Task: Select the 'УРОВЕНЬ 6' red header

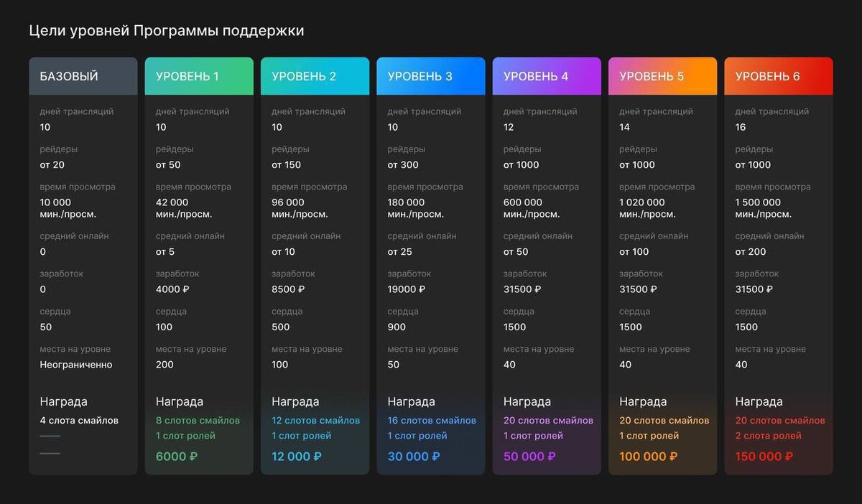Action: click(779, 76)
